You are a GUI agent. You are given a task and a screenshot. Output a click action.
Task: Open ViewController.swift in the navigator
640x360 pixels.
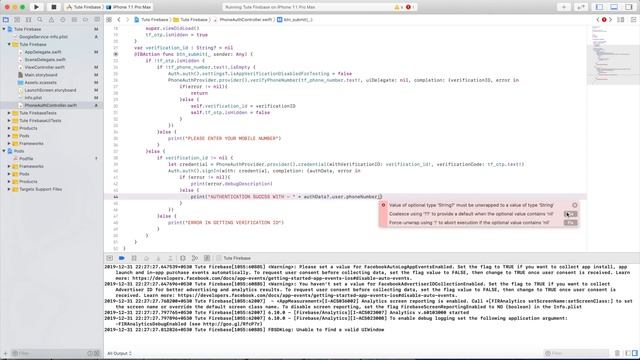pos(44,67)
